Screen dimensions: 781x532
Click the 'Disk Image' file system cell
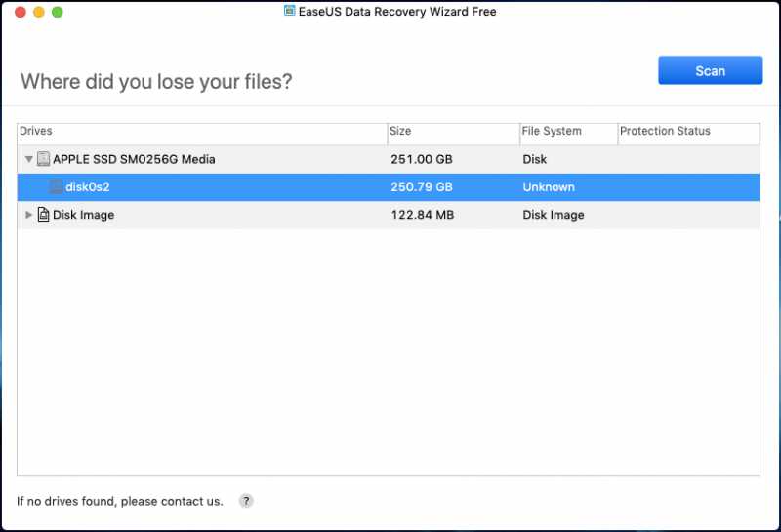point(554,215)
